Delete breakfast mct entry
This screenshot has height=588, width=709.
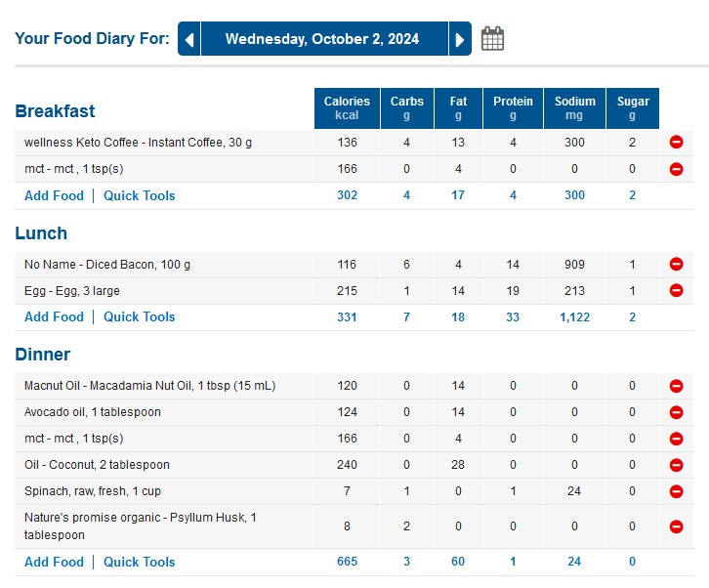[x=676, y=169]
